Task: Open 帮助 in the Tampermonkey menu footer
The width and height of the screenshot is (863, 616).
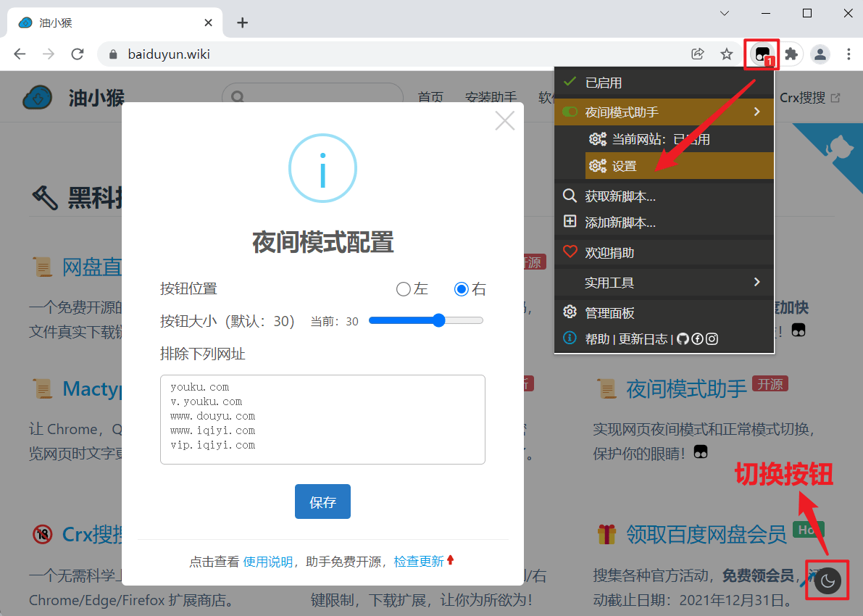Action: pos(597,338)
